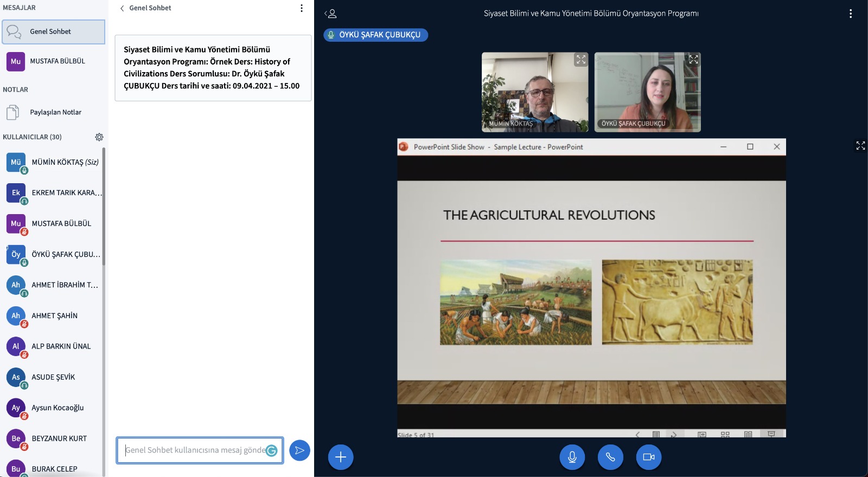This screenshot has height=477, width=868.
Task: Expand ÖYKÜ ŞAFAK ÇUBUKÇU webcam to fullscreen
Action: tap(693, 60)
